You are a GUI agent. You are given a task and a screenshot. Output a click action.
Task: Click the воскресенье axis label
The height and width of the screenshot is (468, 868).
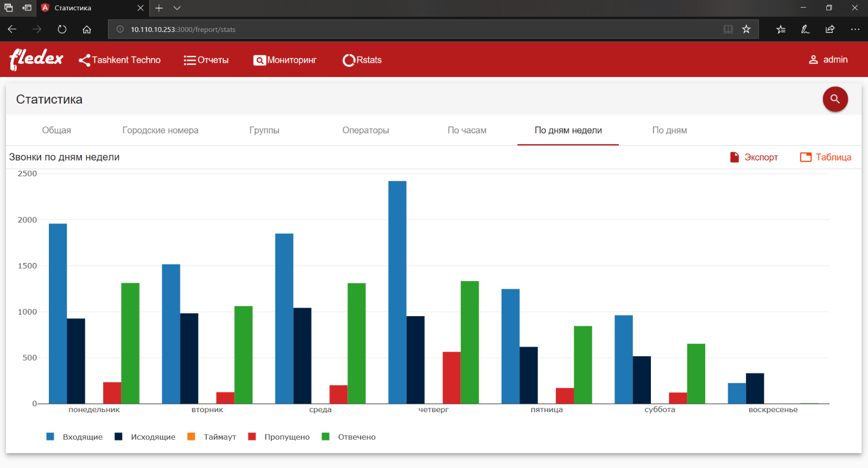click(773, 409)
